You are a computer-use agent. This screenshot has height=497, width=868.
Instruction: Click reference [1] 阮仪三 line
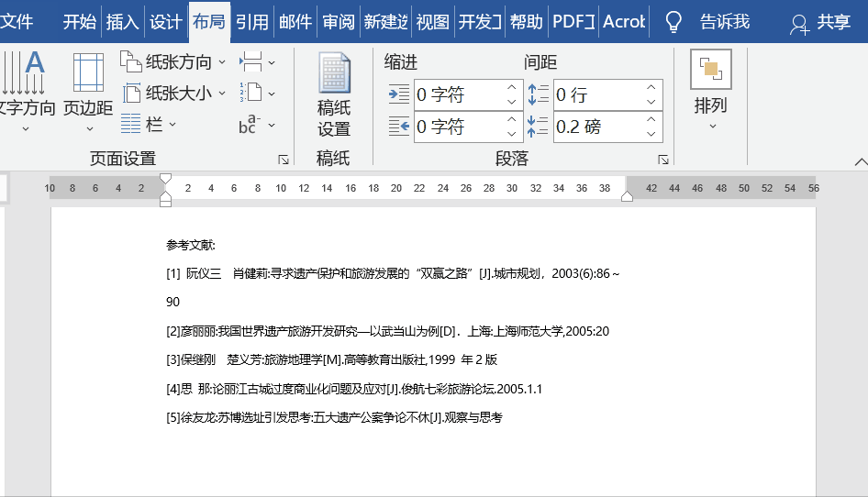coord(393,273)
